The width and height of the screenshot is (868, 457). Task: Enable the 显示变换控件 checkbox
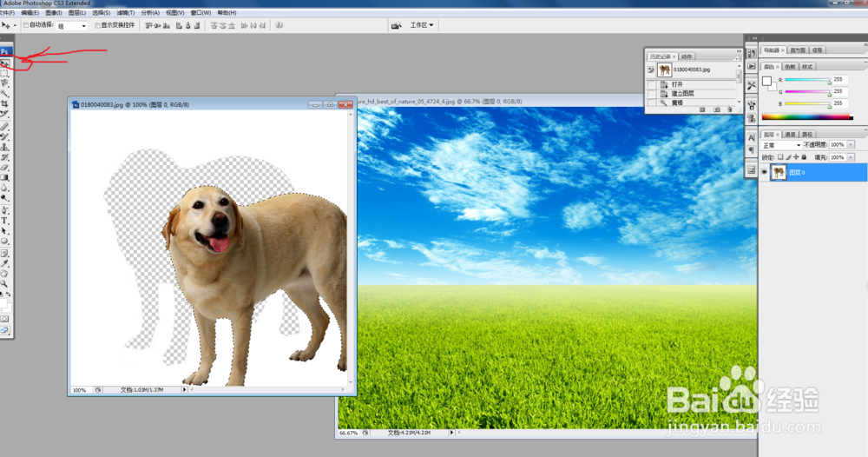coord(98,26)
